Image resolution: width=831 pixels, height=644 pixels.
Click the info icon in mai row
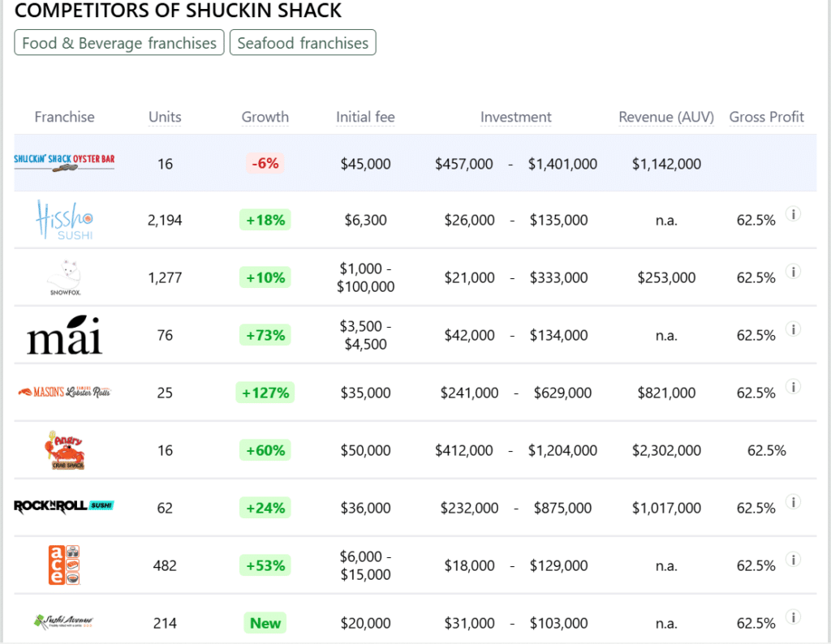coord(793,328)
